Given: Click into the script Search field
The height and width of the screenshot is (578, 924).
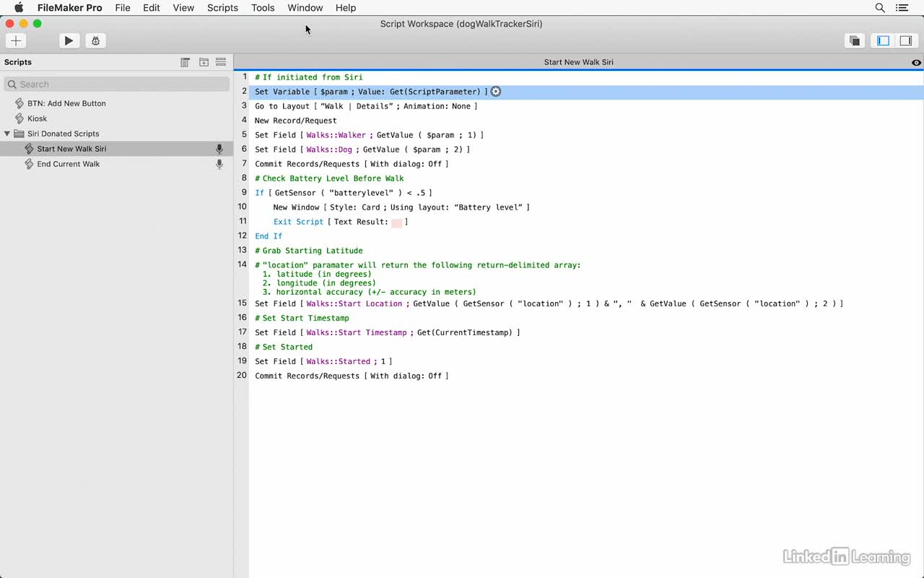Looking at the screenshot, I should [116, 85].
